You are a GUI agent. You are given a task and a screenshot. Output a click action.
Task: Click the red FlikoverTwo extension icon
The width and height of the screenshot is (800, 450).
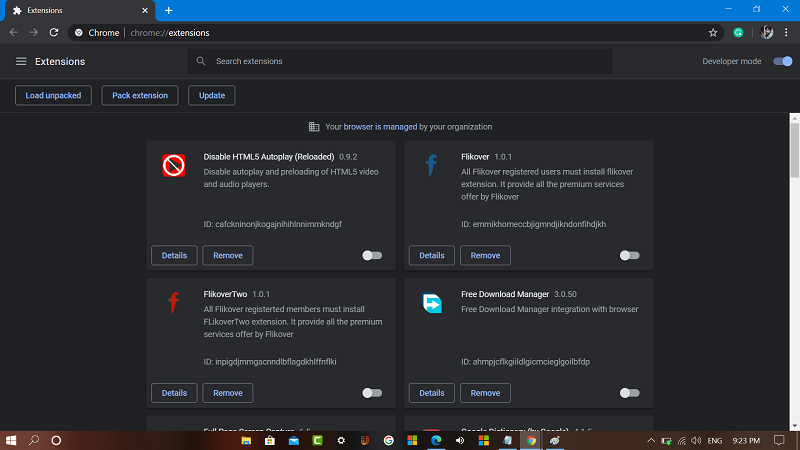pyautogui.click(x=173, y=303)
